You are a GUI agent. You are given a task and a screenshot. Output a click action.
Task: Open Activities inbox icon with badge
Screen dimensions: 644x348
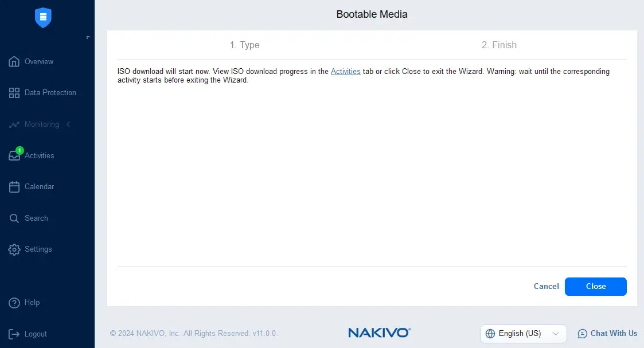point(14,156)
